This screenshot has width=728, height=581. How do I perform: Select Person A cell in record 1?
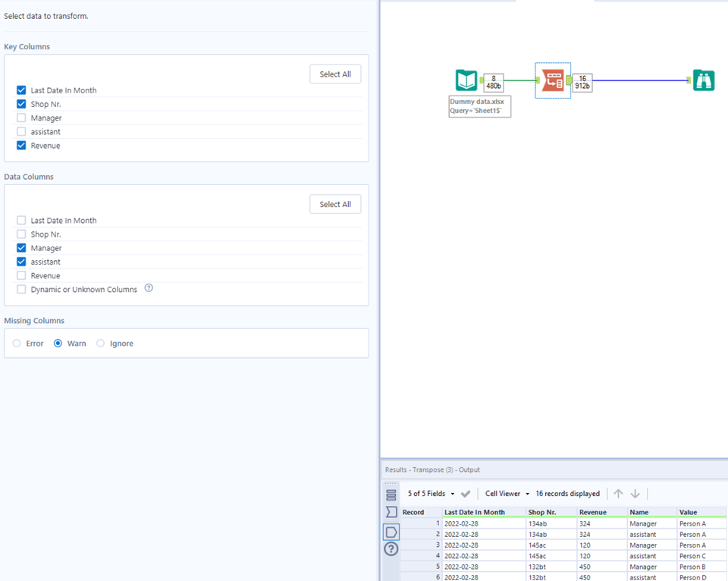pos(701,523)
